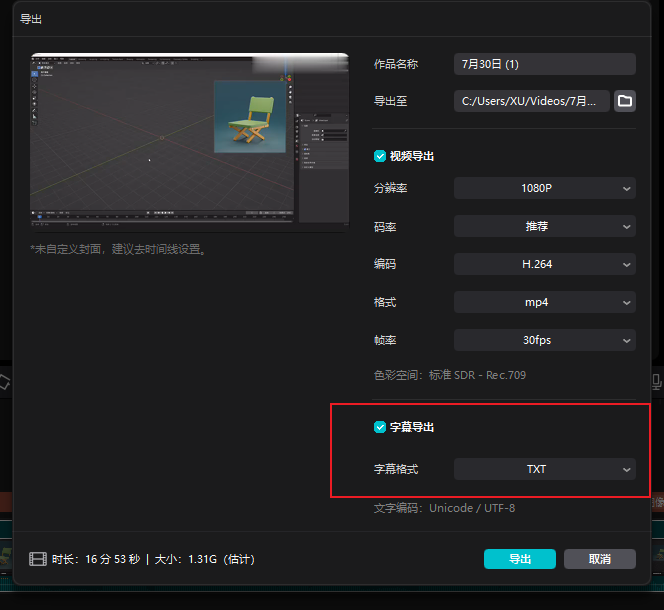Change the 格式 dropdown from mp4
Screen dimensions: 664x610
[x=544, y=302]
